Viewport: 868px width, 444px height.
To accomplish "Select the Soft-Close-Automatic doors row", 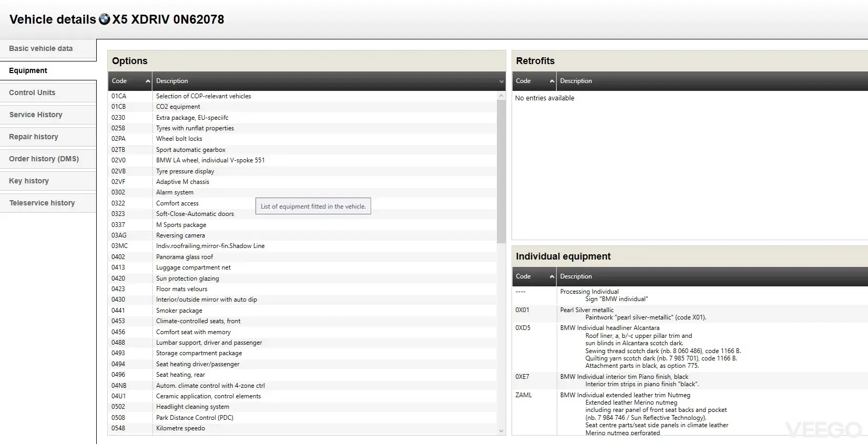I will tap(302, 214).
